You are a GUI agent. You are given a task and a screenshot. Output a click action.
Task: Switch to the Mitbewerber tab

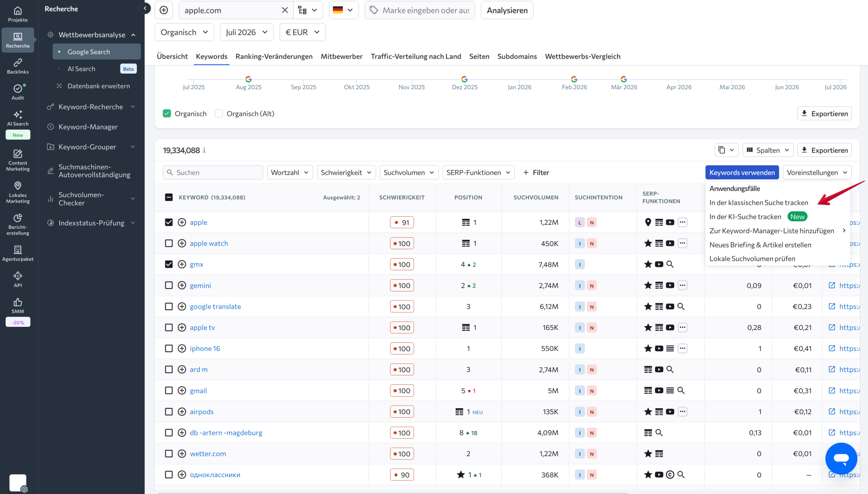[x=341, y=56]
